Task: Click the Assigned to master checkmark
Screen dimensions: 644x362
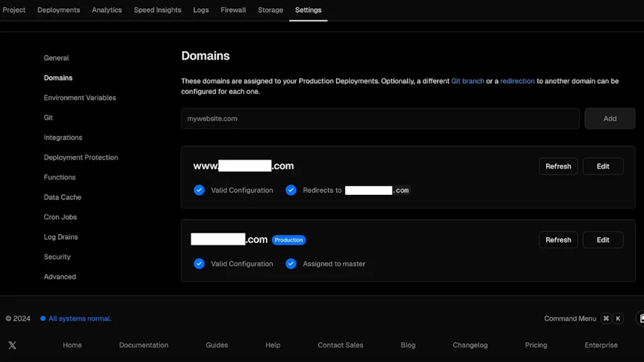Action: pos(291,263)
